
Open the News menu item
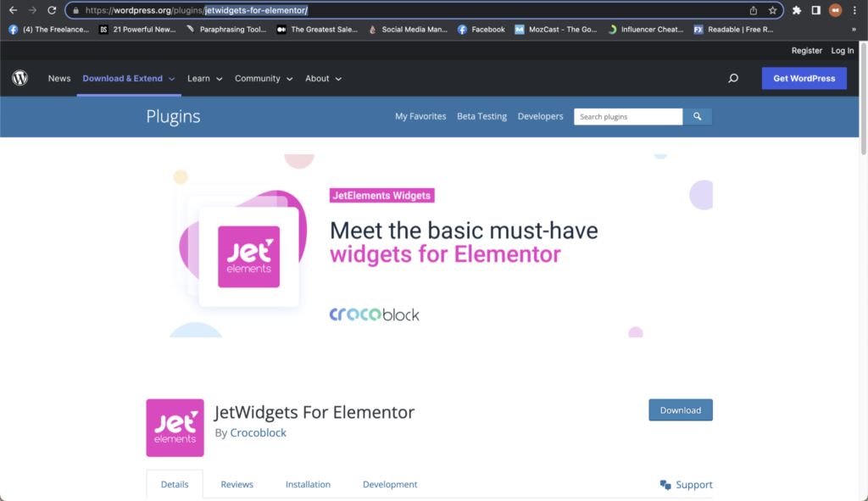[x=59, y=79]
